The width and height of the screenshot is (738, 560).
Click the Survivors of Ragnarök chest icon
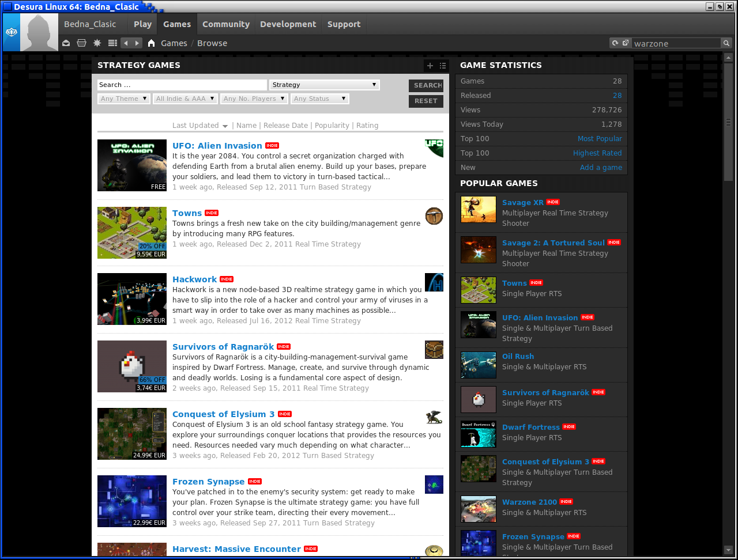click(x=434, y=350)
